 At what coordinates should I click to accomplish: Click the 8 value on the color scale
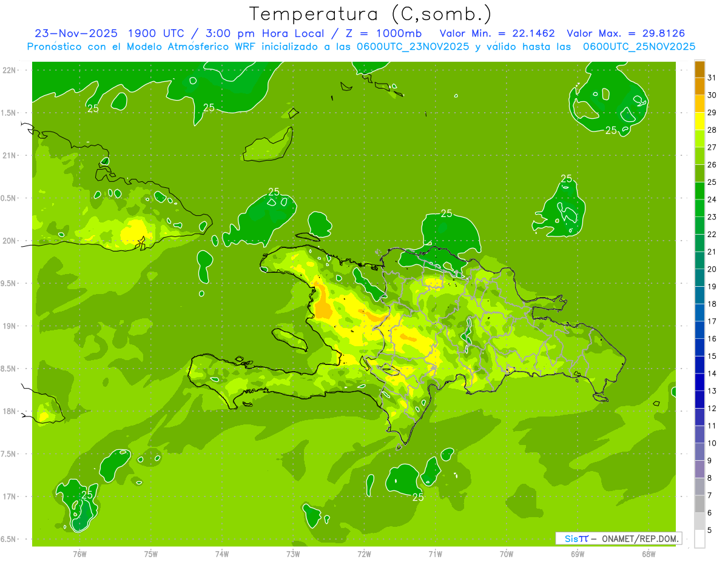tap(710, 478)
